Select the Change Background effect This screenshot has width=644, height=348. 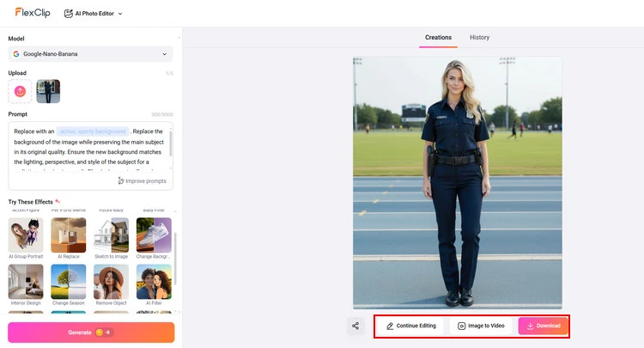coord(154,235)
